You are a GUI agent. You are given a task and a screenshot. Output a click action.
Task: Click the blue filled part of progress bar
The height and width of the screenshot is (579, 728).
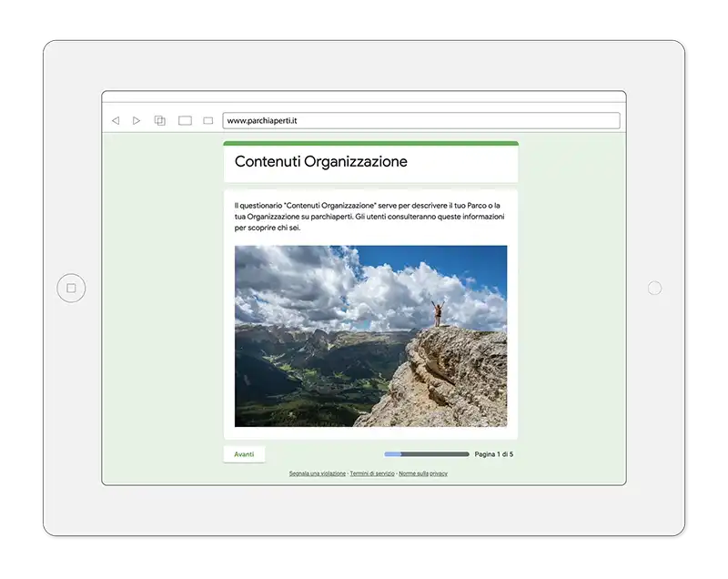(x=393, y=454)
